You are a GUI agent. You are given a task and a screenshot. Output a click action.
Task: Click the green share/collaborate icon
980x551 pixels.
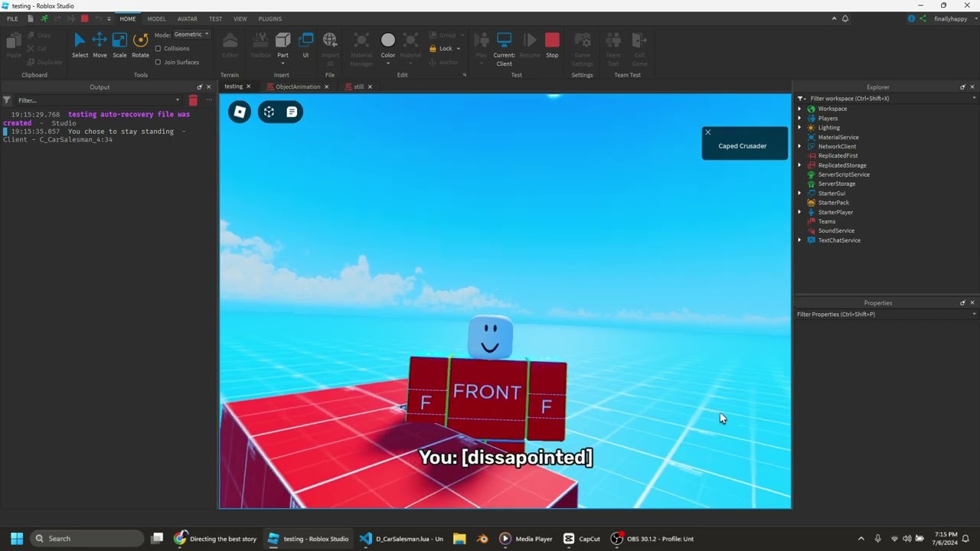pyautogui.click(x=923, y=18)
